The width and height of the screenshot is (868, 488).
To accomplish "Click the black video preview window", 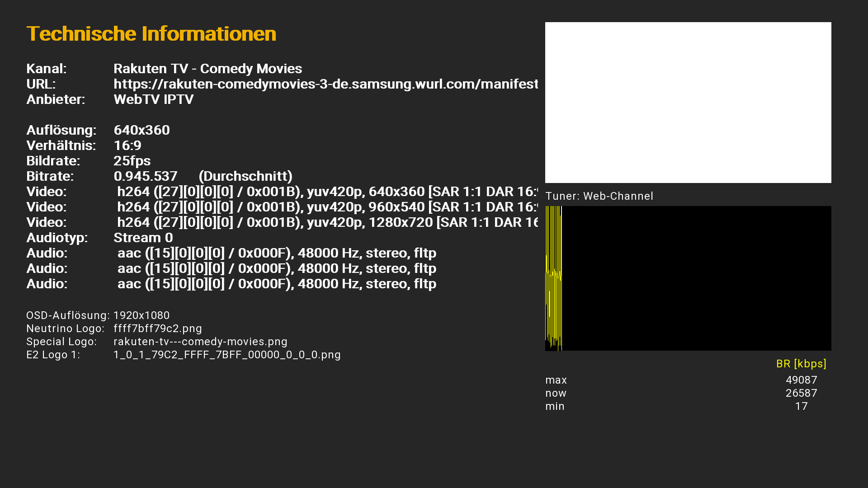I will tap(688, 103).
